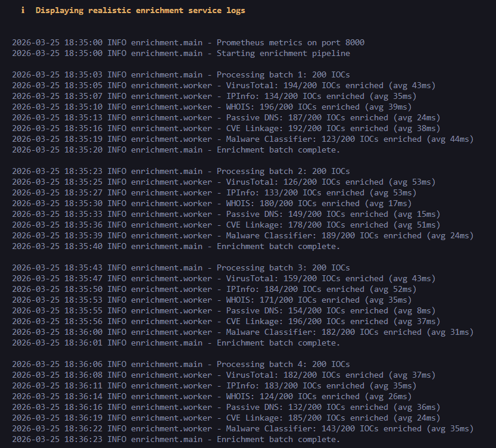Click 'Displaying realistic enrichment service logs' heading

tap(141, 11)
